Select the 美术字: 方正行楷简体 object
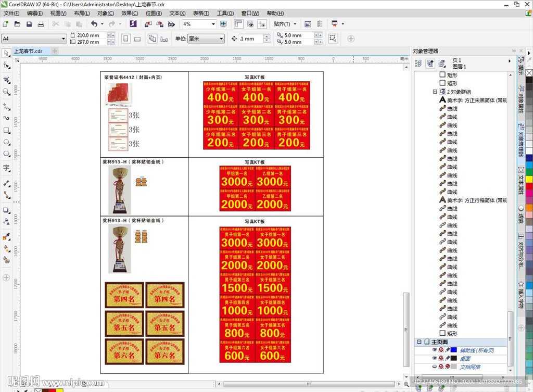Screen dimensions: 533x392 [x=473, y=200]
